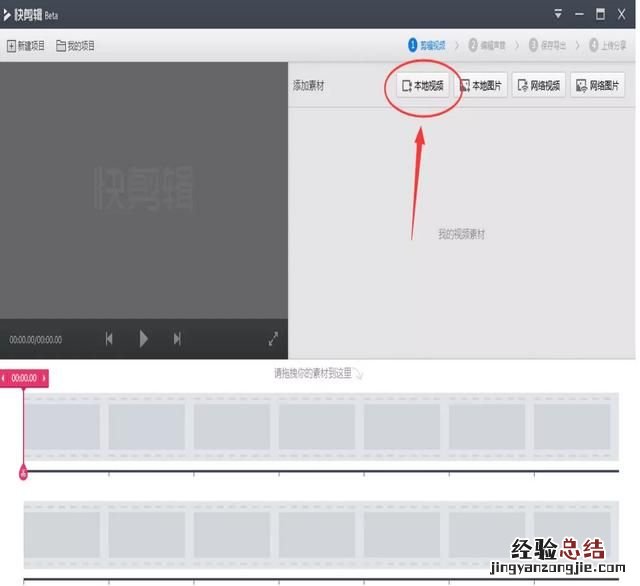Click the playhead left arrow on 00:00.00 tag
640x586 pixels.
(x=4, y=378)
